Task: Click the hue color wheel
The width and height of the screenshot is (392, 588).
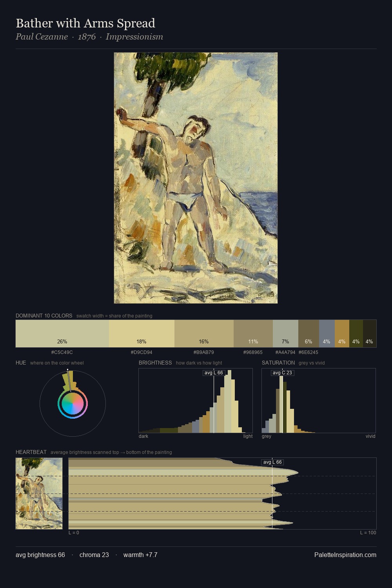Action: [73, 403]
